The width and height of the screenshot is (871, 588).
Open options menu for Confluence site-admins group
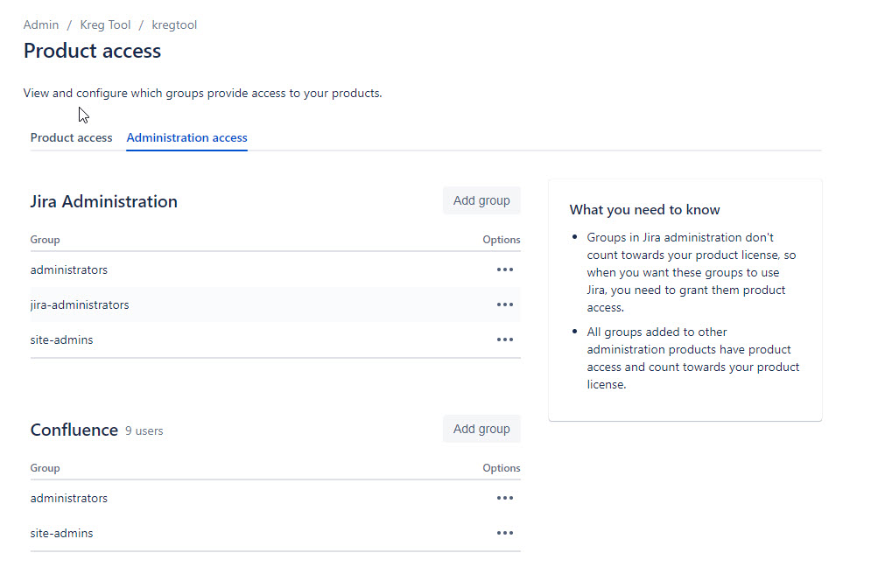504,533
